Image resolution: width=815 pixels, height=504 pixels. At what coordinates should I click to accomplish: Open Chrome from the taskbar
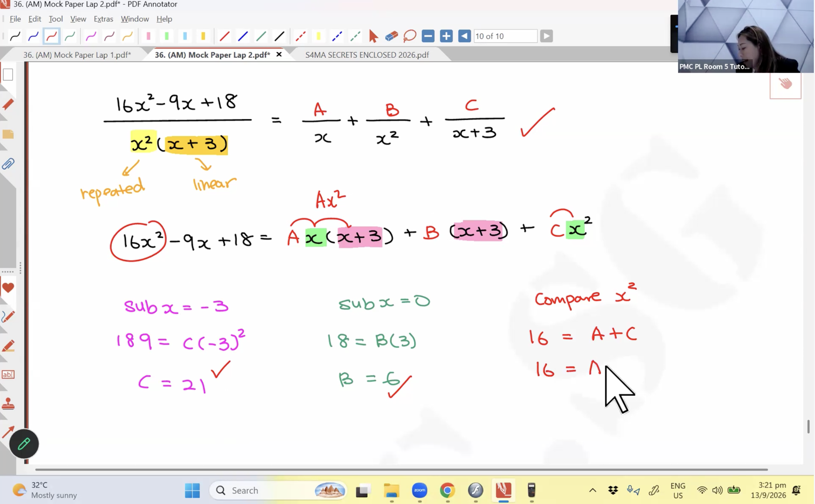coord(447,491)
